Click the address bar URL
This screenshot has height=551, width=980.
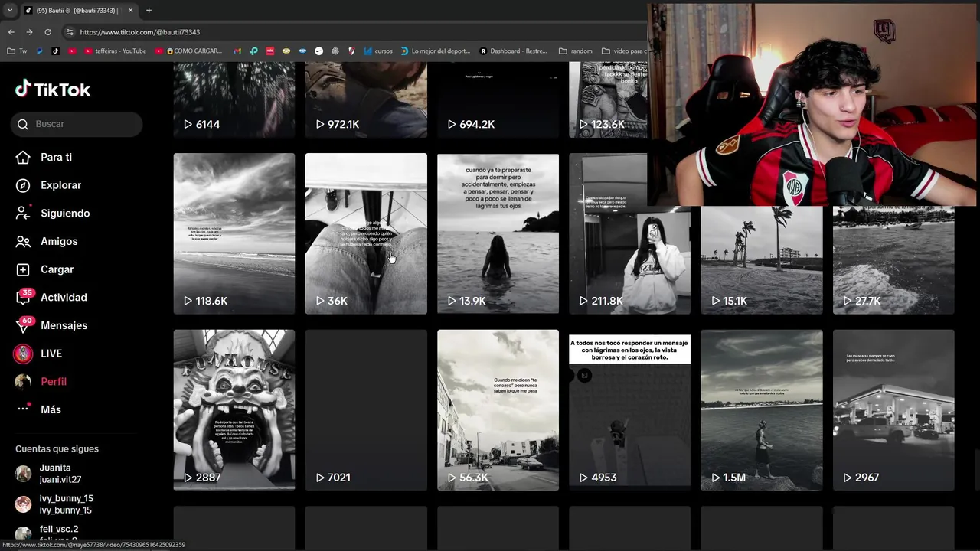(x=139, y=32)
